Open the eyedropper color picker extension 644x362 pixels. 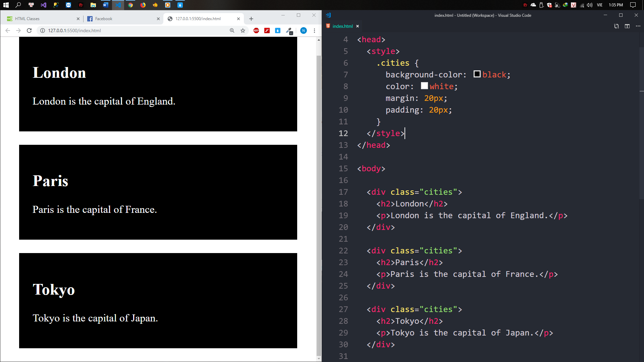pos(289,31)
